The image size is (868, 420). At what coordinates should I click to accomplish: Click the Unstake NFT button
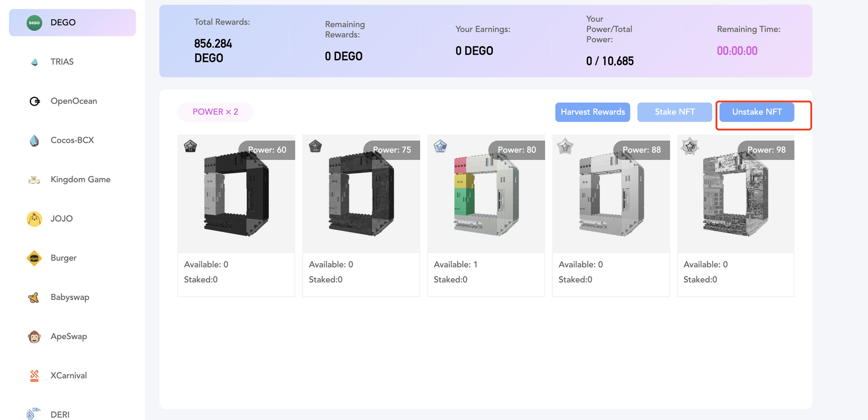tap(756, 112)
